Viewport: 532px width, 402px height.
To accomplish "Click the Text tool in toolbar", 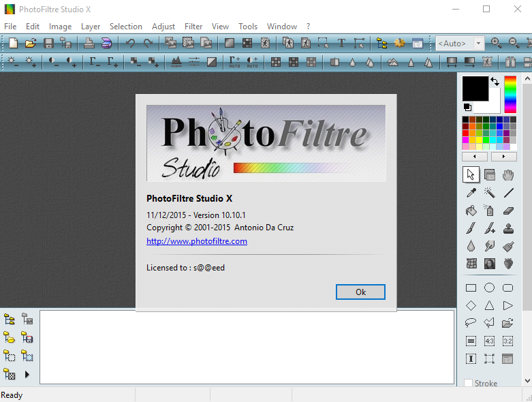I will (x=342, y=44).
